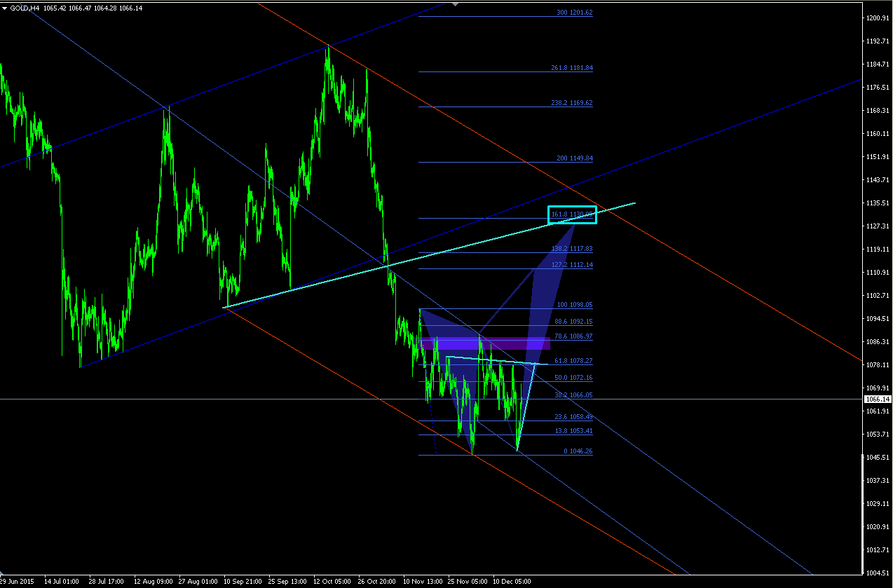Open the GOLD,H4 chart dropdown arrow
This screenshot has height=588, width=893.
tap(5, 7)
